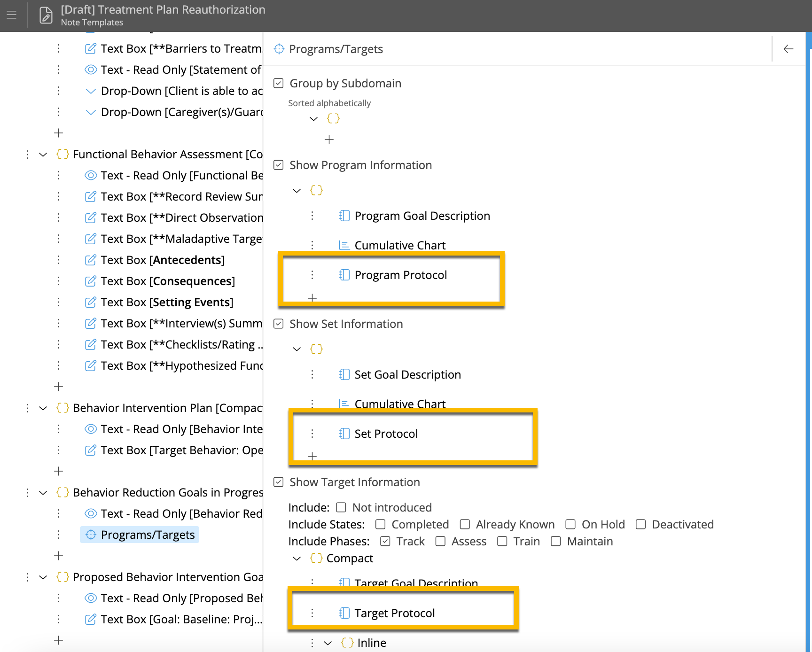Uncheck Group by Subdomain checkbox
The image size is (812, 652).
(279, 83)
